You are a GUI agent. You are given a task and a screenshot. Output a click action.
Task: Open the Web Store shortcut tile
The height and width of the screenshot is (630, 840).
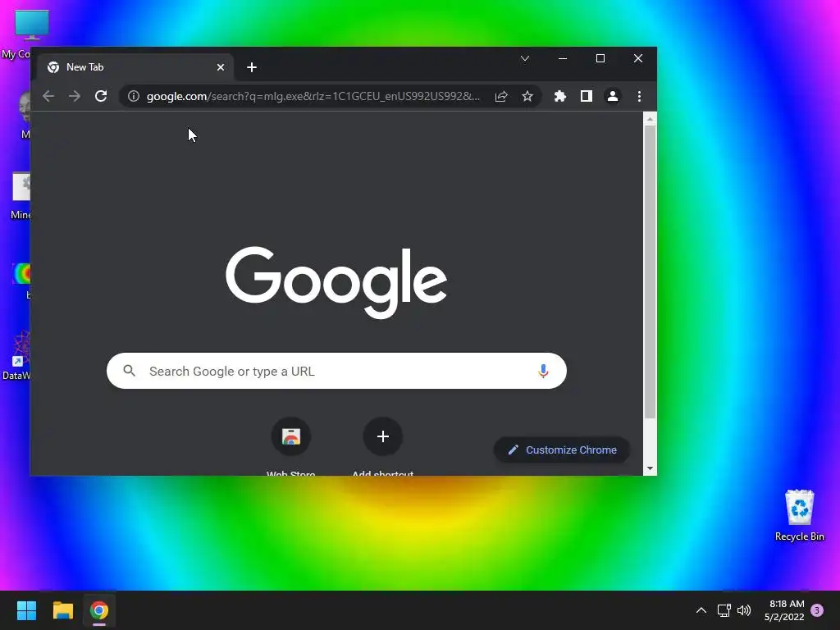point(291,436)
